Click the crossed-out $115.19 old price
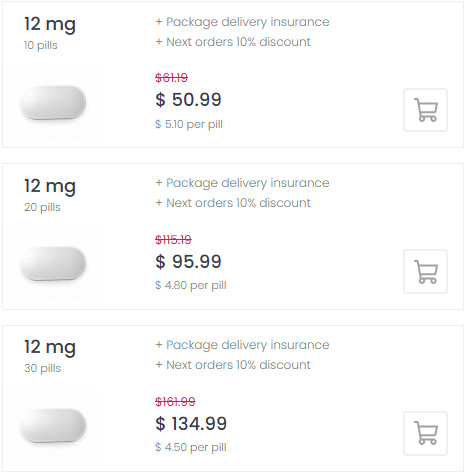The height and width of the screenshot is (475, 467). pyautogui.click(x=173, y=239)
